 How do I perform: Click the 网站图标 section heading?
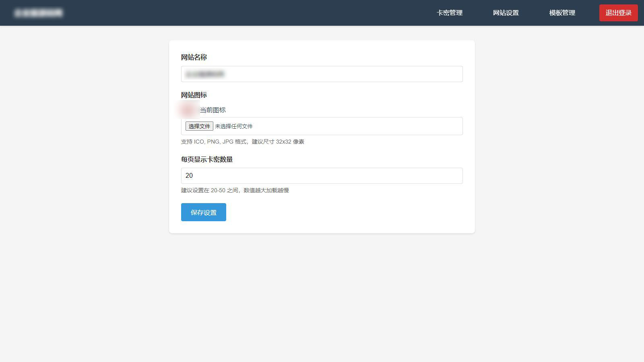pyautogui.click(x=194, y=95)
